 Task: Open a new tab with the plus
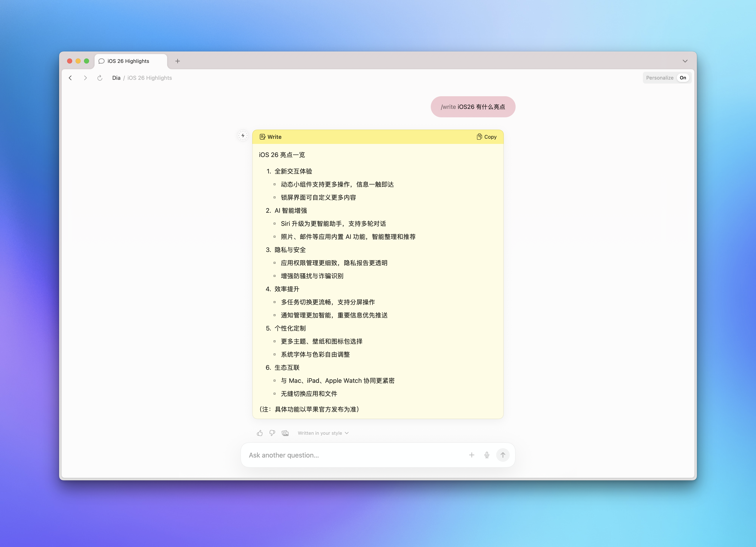[178, 61]
